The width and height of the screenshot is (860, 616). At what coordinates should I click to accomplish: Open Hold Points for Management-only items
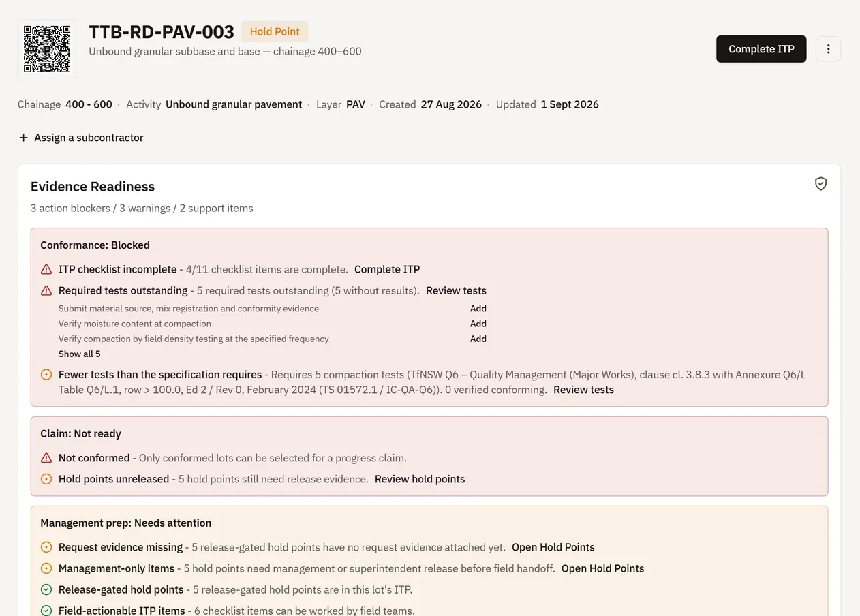(x=602, y=568)
